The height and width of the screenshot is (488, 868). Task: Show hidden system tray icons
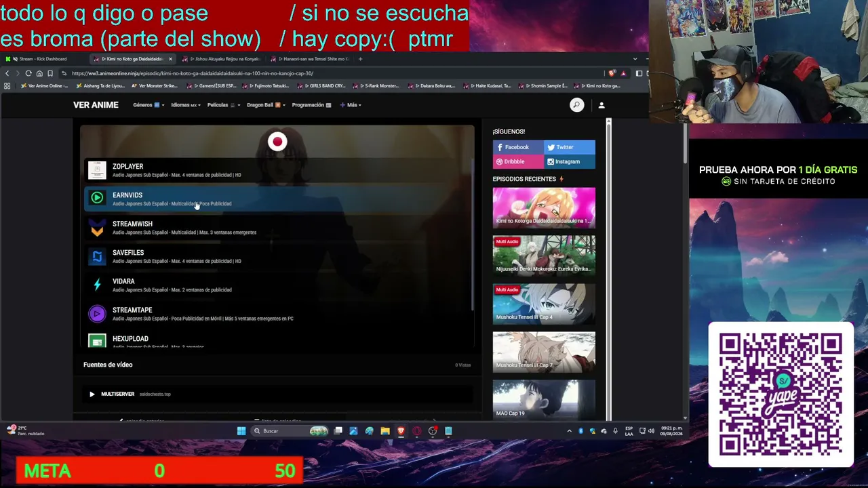click(x=569, y=431)
